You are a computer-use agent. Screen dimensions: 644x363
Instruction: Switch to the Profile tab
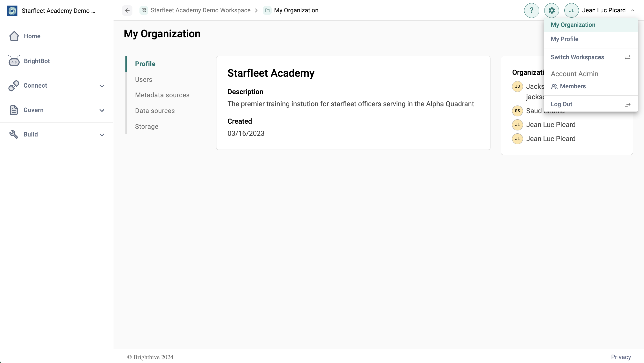[145, 64]
